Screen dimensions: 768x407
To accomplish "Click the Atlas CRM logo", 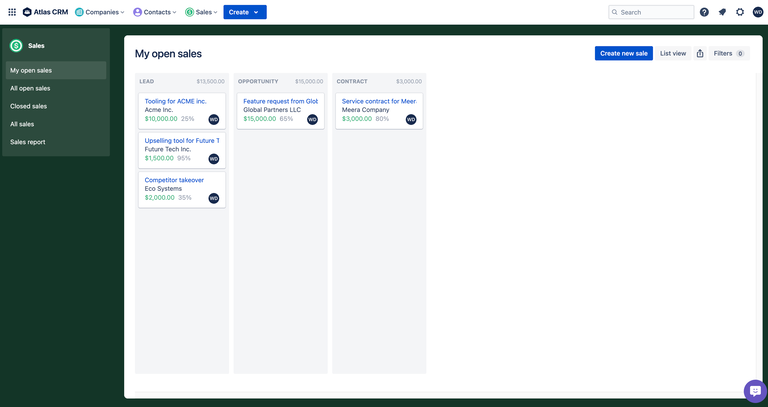I will click(x=45, y=12).
